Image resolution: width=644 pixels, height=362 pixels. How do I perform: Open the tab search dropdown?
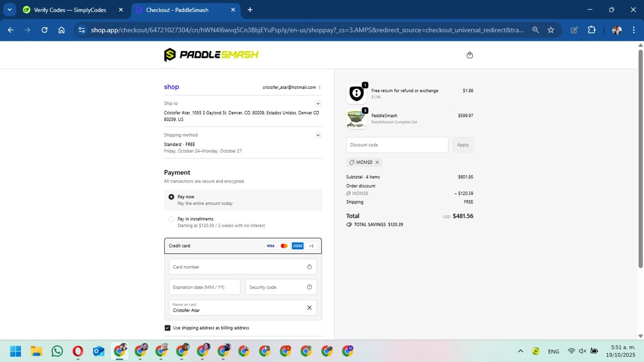[x=9, y=10]
